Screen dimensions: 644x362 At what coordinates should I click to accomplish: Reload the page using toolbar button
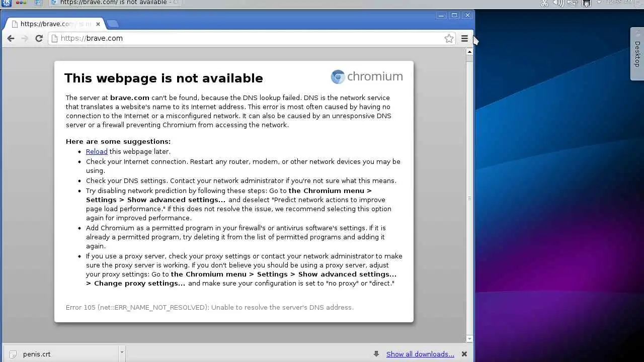[x=39, y=38]
